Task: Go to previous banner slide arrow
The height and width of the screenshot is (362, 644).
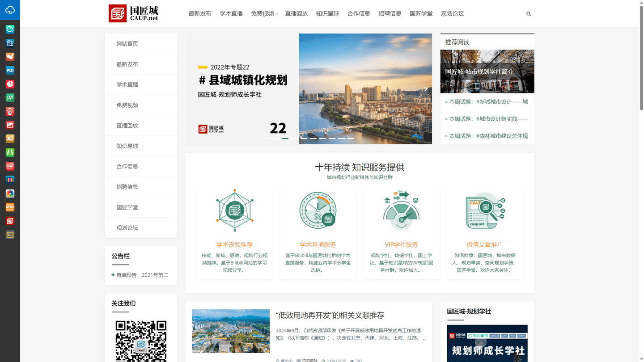Action: point(191,89)
